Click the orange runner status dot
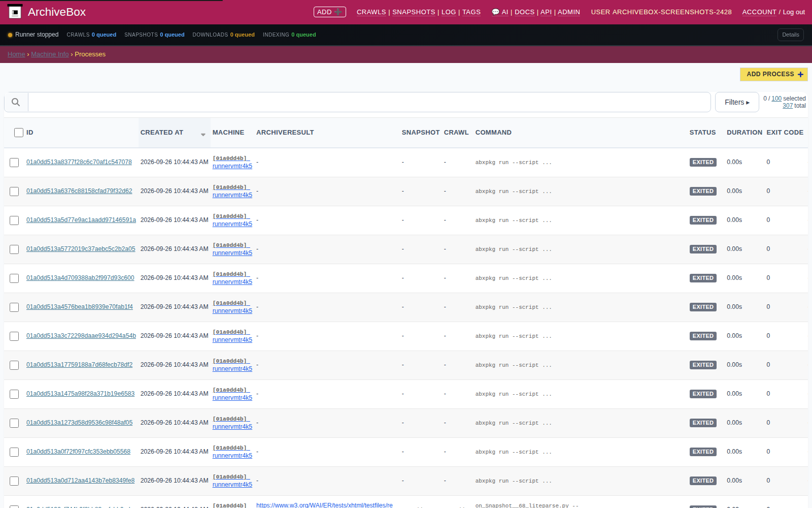Viewport: 812px width, 508px height. point(10,35)
